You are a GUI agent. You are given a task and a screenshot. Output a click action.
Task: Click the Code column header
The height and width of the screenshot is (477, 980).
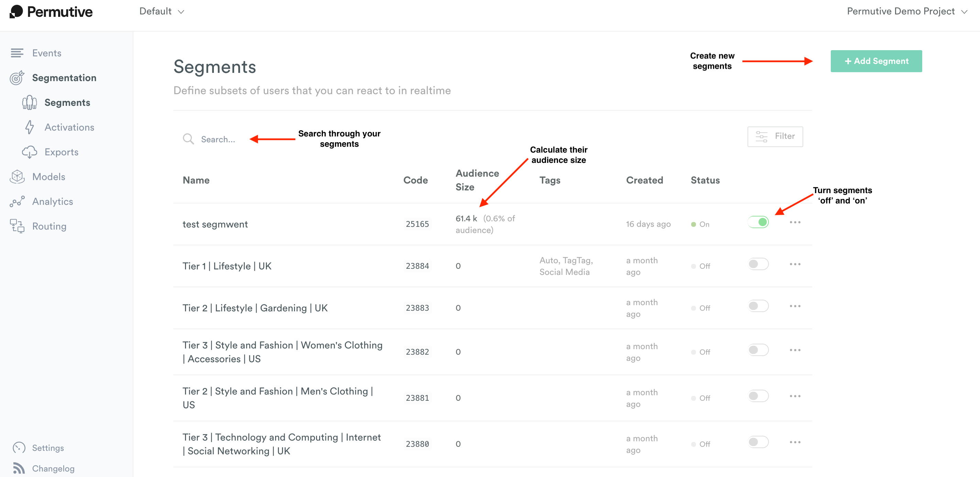coord(415,180)
